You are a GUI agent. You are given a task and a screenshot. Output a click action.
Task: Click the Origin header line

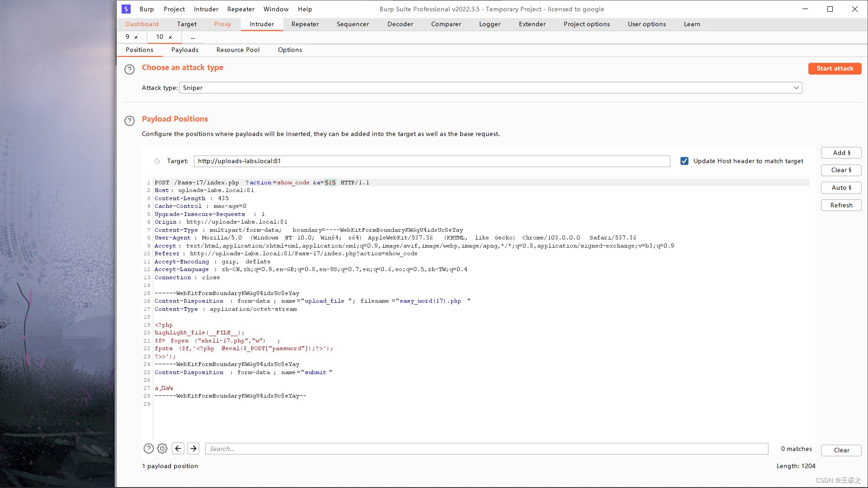coord(221,222)
